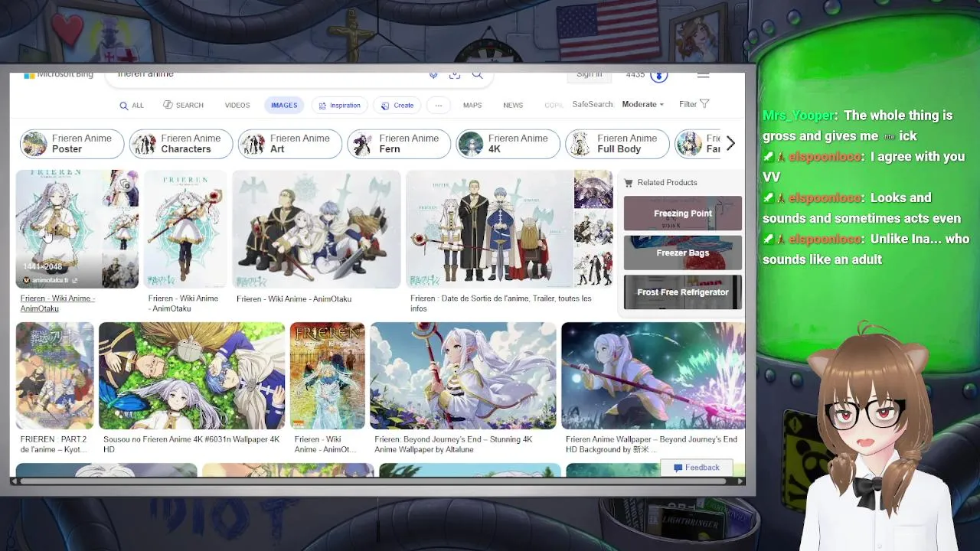Open the four heroes sitting group image
The width and height of the screenshot is (980, 551).
click(316, 229)
